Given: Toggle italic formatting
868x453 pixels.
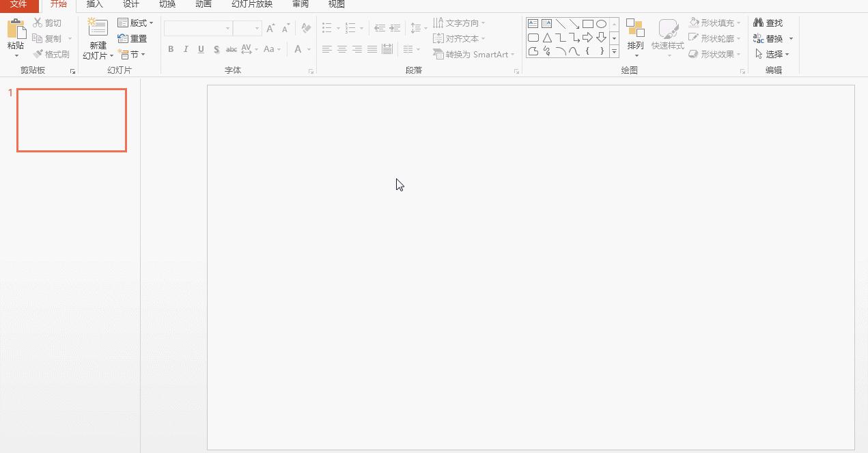Looking at the screenshot, I should click(x=185, y=49).
